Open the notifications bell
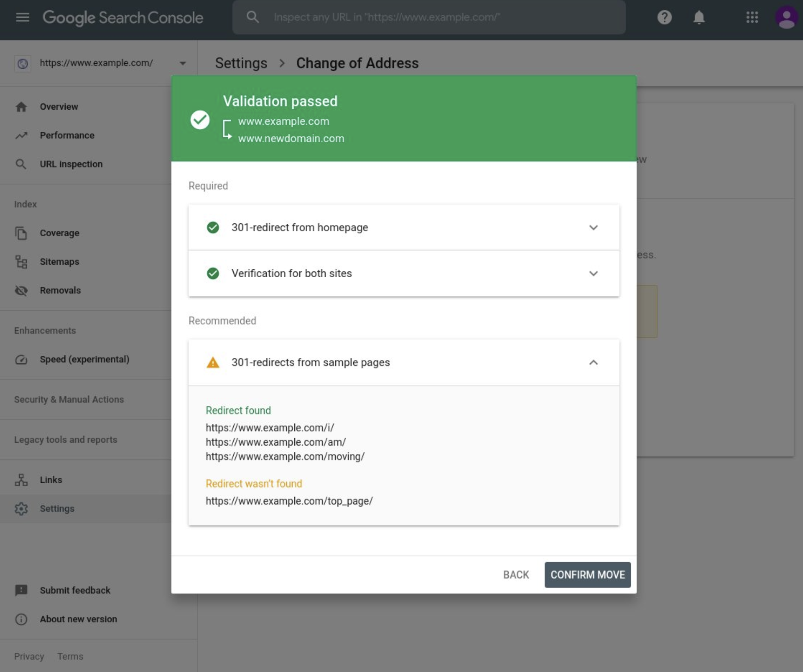 point(699,17)
